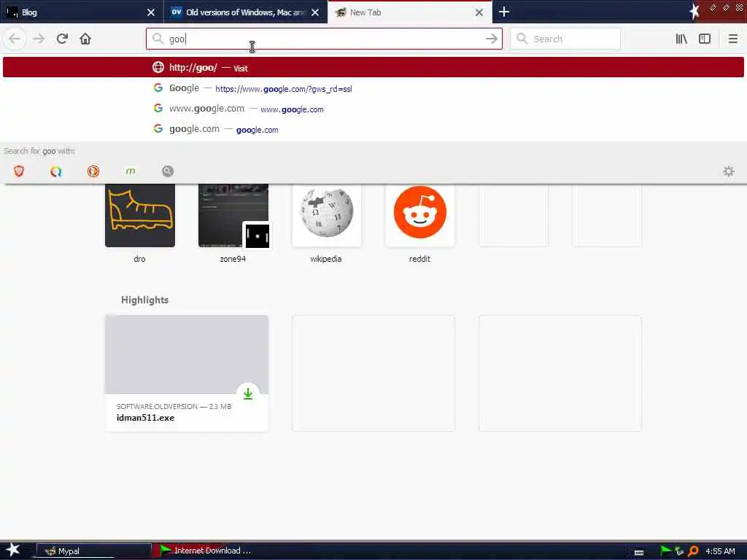Screen dimensions: 747x560
Task: Visit http://goo/ suggestion
Action: pyautogui.click(x=373, y=67)
